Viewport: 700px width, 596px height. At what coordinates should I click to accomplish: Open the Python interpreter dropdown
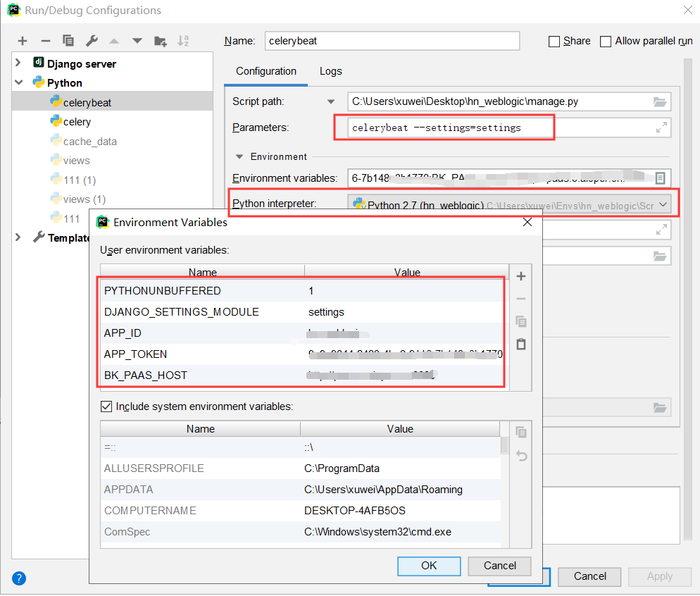coord(663,204)
